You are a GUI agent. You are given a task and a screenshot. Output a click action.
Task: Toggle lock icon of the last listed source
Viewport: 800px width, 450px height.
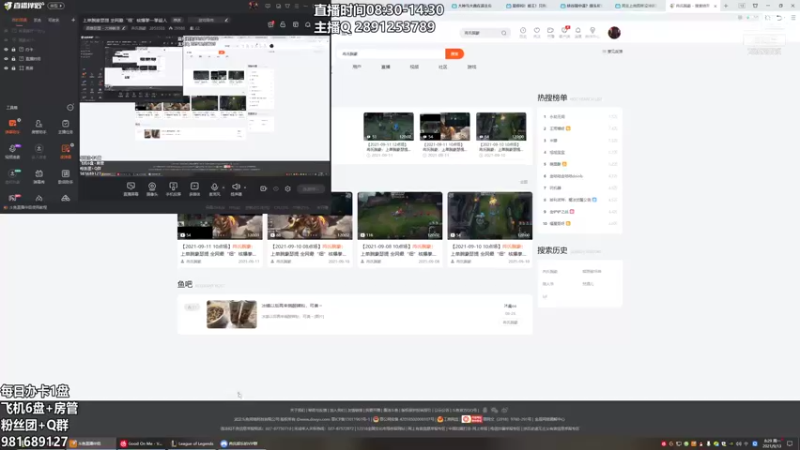(x=13, y=68)
